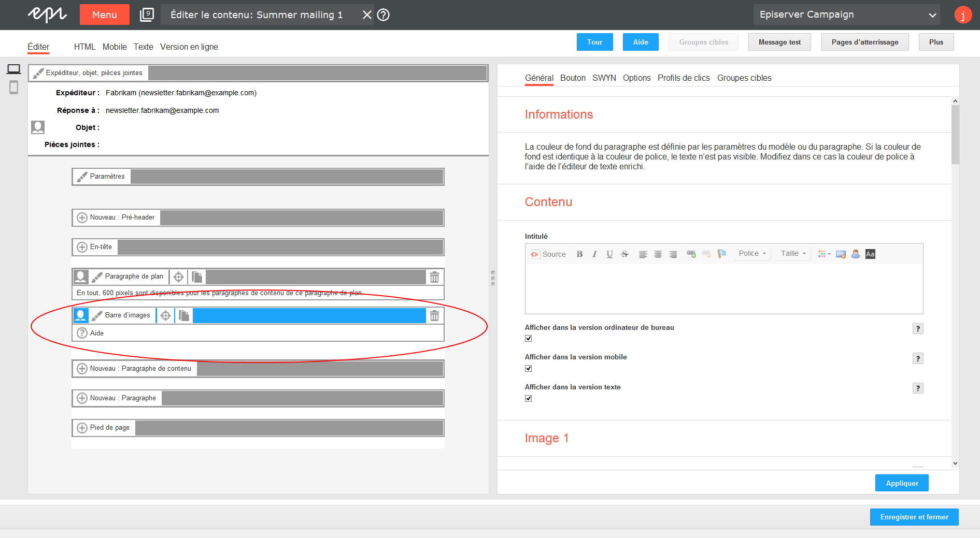This screenshot has width=980, height=538.
Task: Click the HTML snippet icon in editor
Action: [841, 254]
